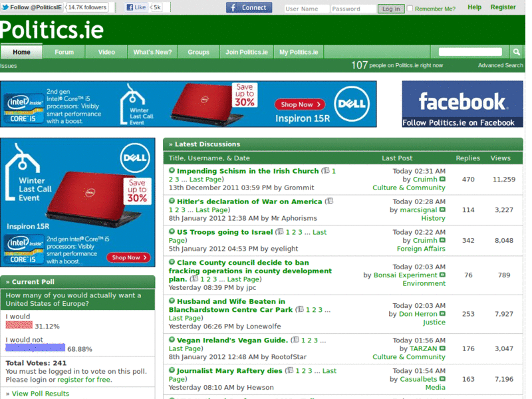Open the Forum tab
The width and height of the screenshot is (532, 399).
point(64,52)
